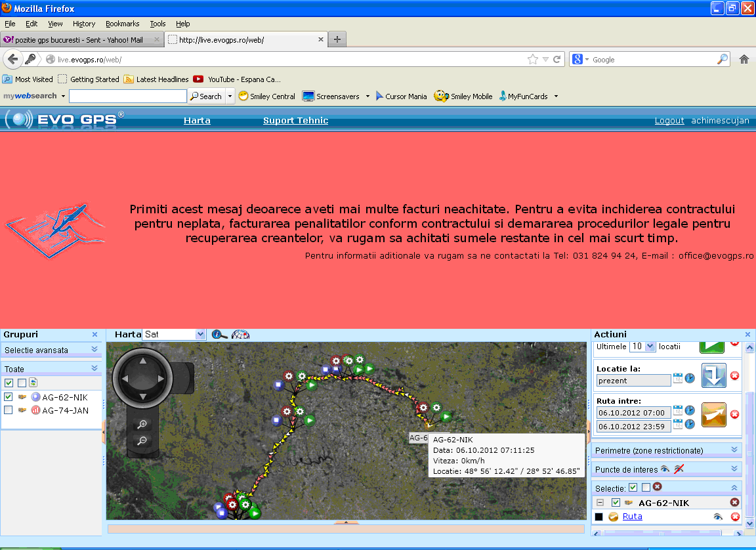
Task: Close the Actiuni panel
Action: tap(747, 335)
